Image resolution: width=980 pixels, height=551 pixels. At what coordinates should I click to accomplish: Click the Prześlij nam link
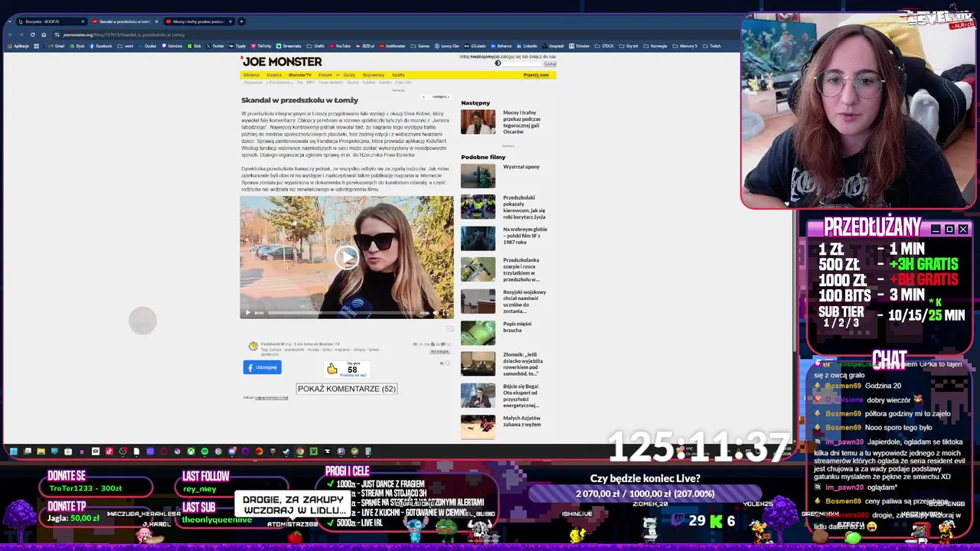(x=536, y=75)
